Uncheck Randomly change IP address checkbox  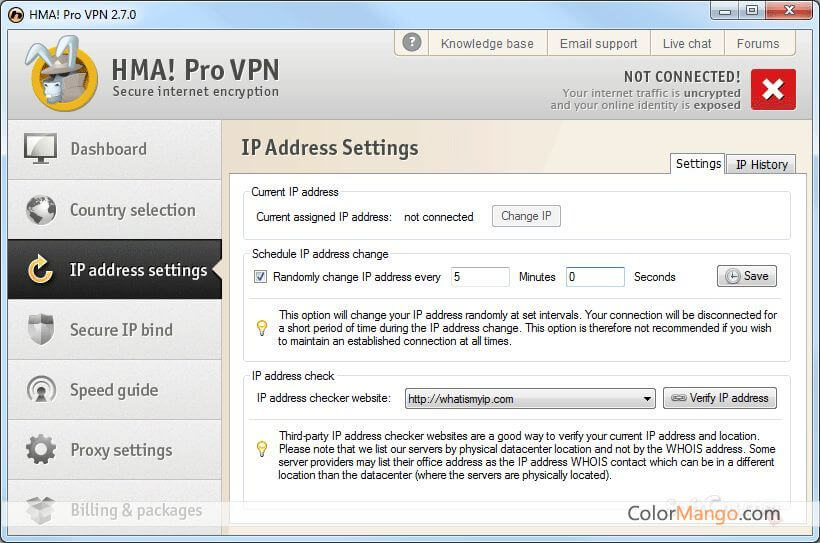click(260, 277)
